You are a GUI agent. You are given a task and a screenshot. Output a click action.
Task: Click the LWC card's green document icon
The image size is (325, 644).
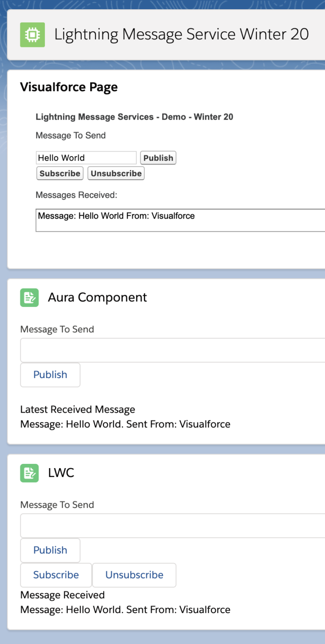(29, 473)
